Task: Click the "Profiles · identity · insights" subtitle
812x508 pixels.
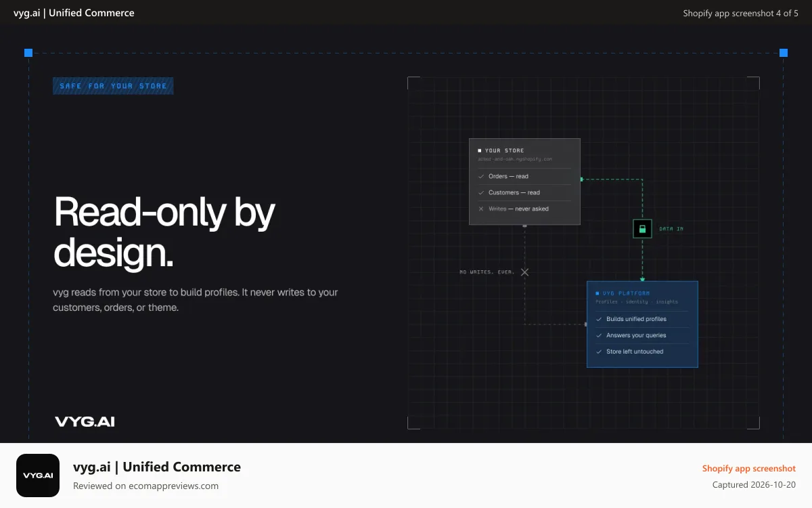Action: click(x=637, y=302)
